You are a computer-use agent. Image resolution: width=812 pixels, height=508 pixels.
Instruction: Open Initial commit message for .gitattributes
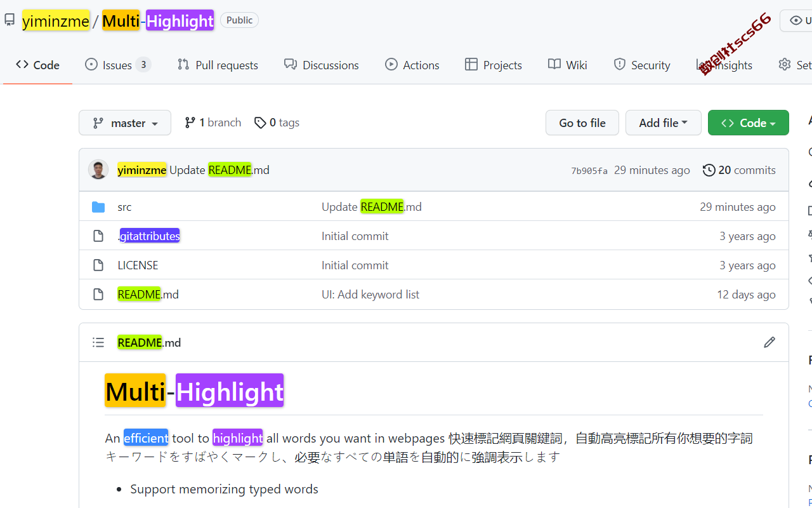pyautogui.click(x=355, y=236)
